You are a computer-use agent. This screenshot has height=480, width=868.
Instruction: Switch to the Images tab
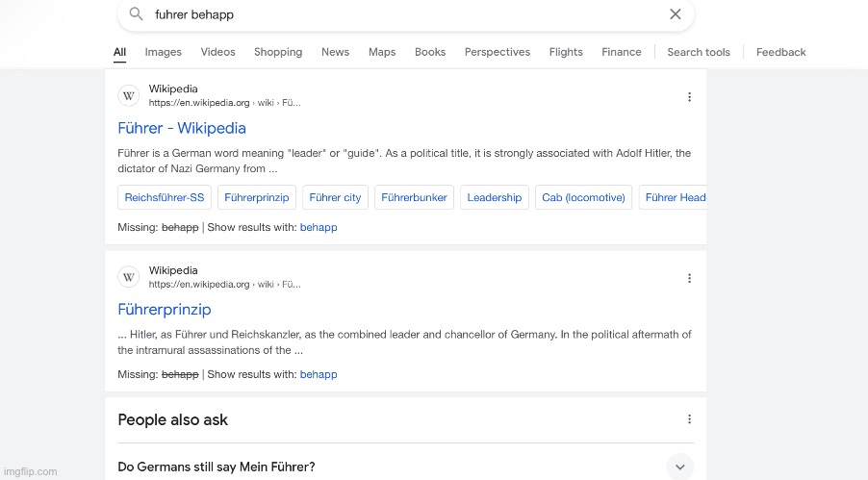163,52
